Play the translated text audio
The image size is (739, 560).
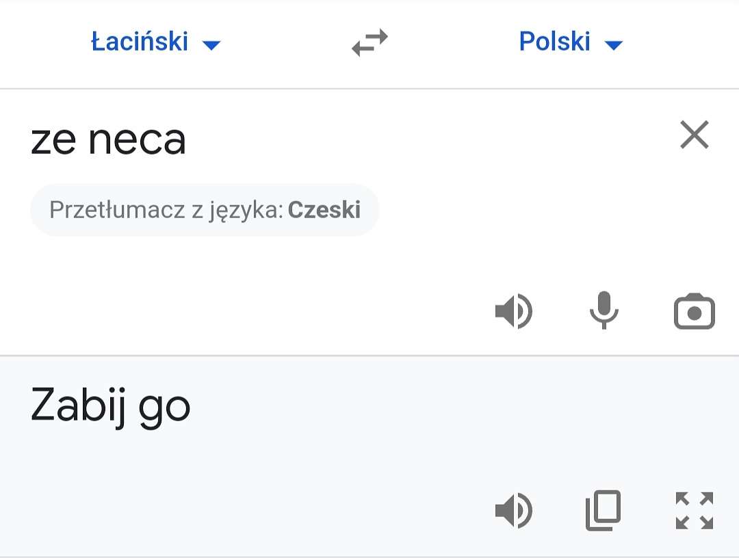[514, 511]
